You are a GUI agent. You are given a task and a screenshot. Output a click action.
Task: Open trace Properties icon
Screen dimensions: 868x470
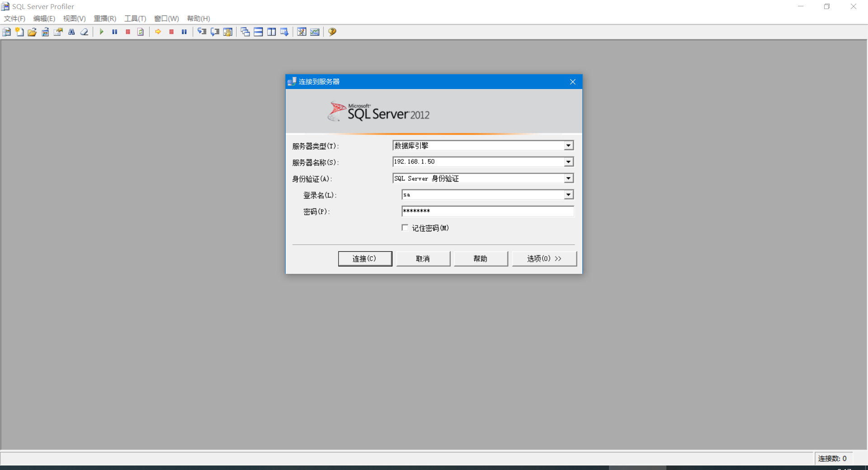(x=58, y=32)
